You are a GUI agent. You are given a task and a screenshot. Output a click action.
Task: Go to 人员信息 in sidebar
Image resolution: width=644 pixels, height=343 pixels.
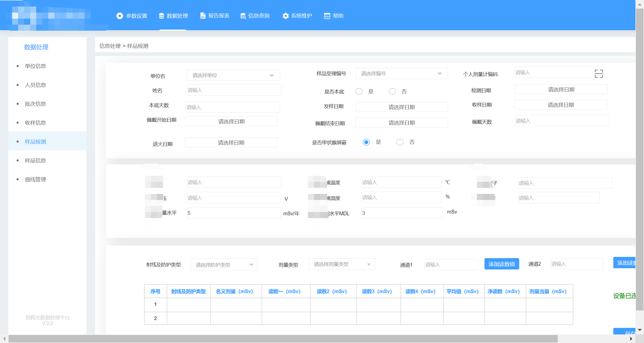point(47,85)
